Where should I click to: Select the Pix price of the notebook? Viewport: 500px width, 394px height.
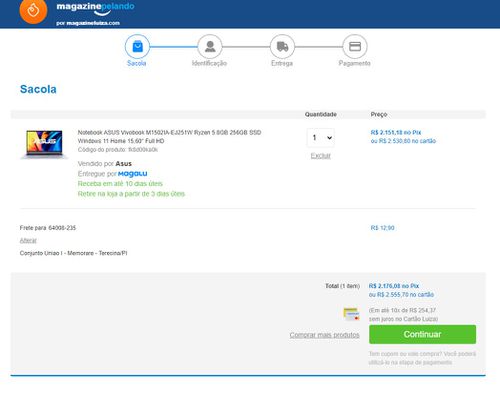tap(396, 132)
